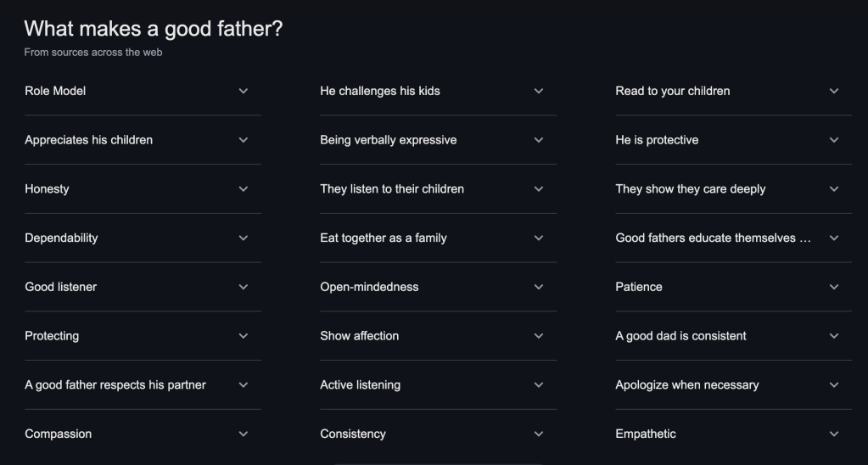
Task: Click the Good listener text
Action: [x=60, y=287]
